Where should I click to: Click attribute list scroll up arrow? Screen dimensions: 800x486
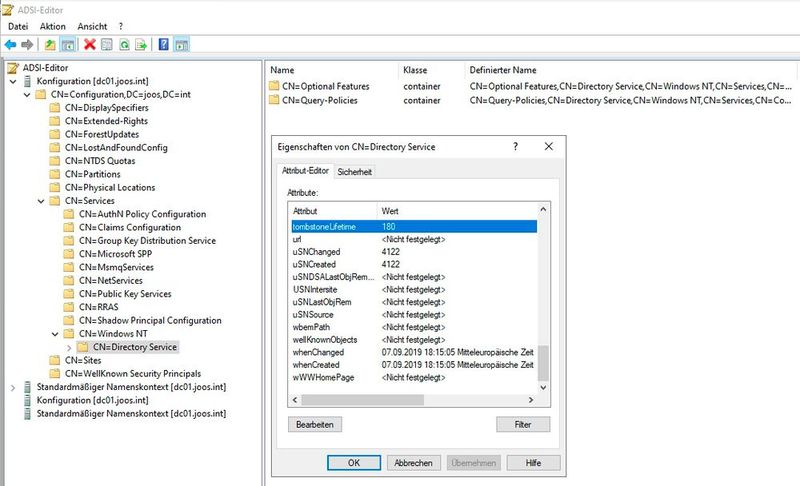tap(543, 210)
